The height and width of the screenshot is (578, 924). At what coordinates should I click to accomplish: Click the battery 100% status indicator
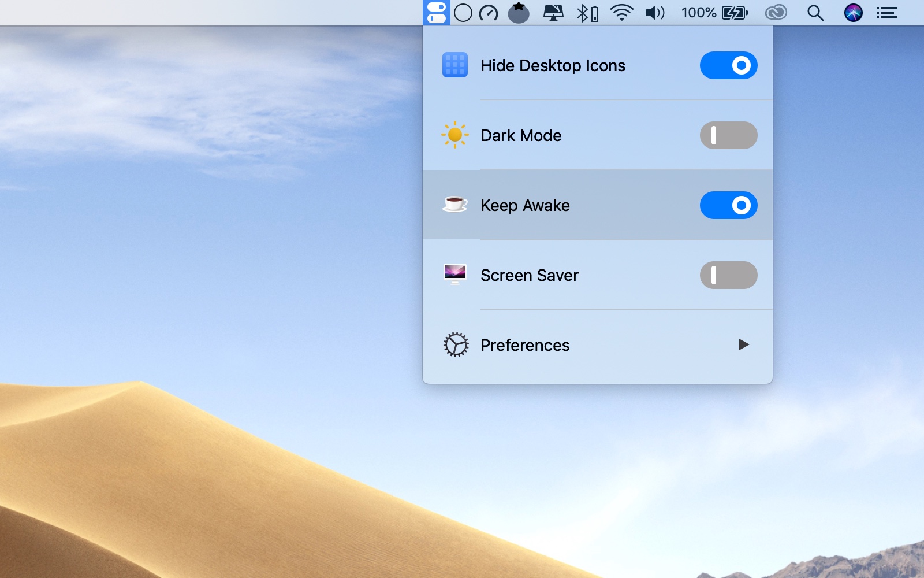(714, 13)
